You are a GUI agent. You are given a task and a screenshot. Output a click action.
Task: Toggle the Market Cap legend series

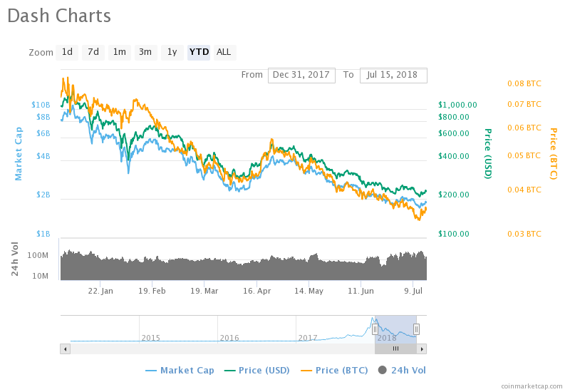click(180, 371)
